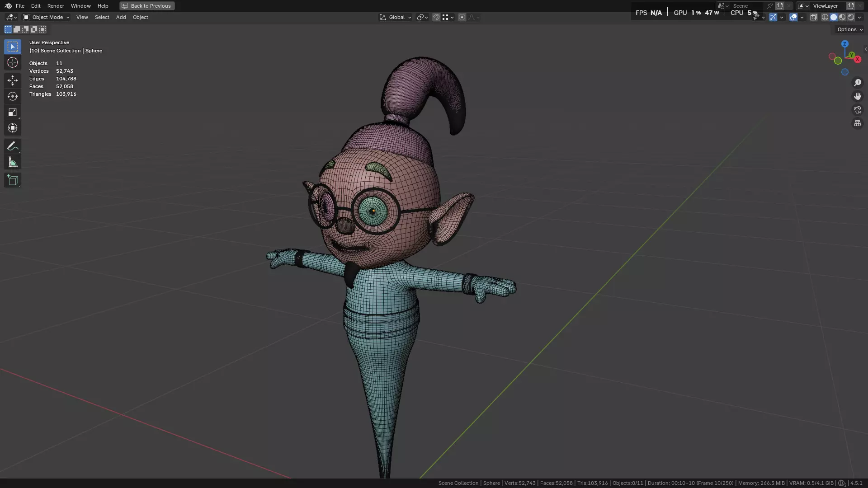
Task: Open snapping options dropdown
Action: 448,17
